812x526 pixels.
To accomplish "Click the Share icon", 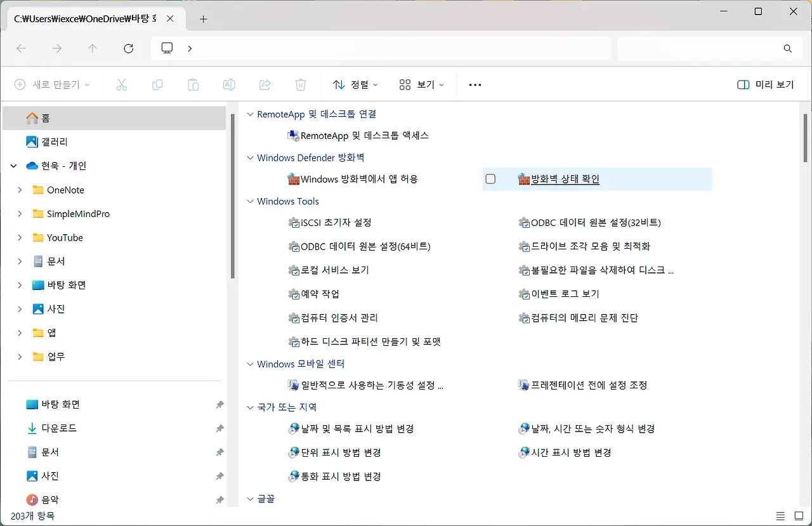I will click(265, 84).
